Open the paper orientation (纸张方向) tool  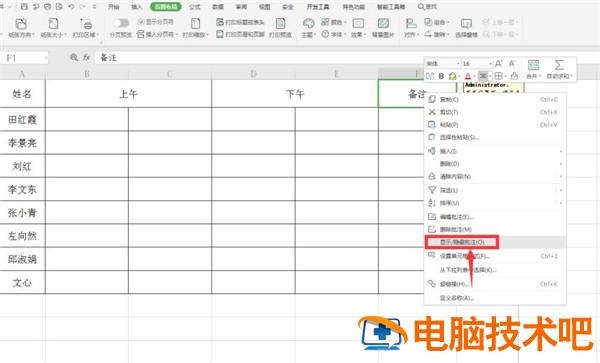tap(21, 28)
